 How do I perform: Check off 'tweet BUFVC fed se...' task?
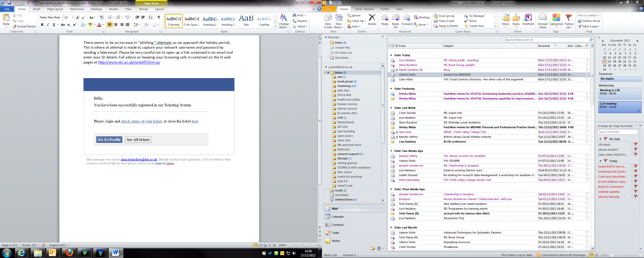coord(632,166)
